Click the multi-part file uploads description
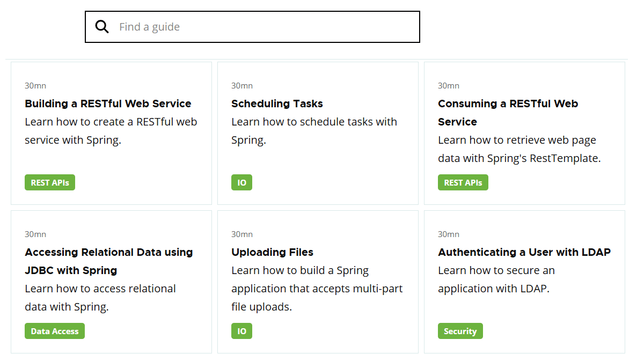Screen dimensions: 644x354 317,289
